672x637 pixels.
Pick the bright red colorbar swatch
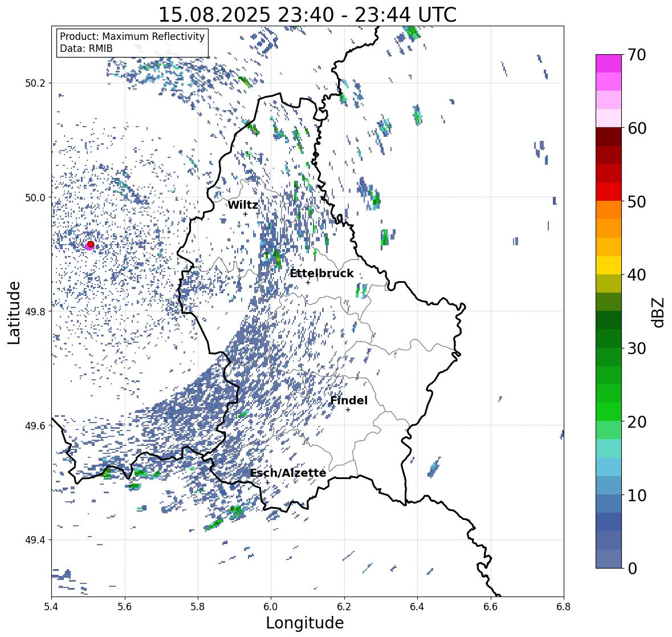[609, 192]
